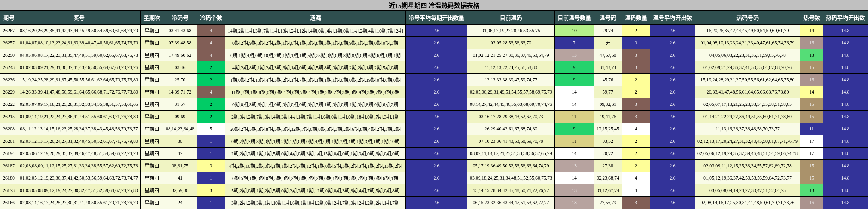
Task: Select period number cell '26173'
Action: tap(9, 190)
